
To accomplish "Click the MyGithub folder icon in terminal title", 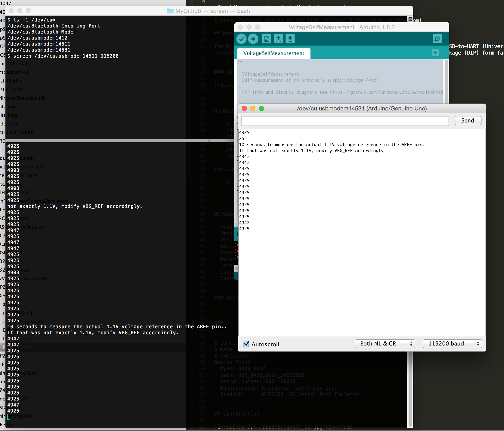I will click(x=170, y=11).
